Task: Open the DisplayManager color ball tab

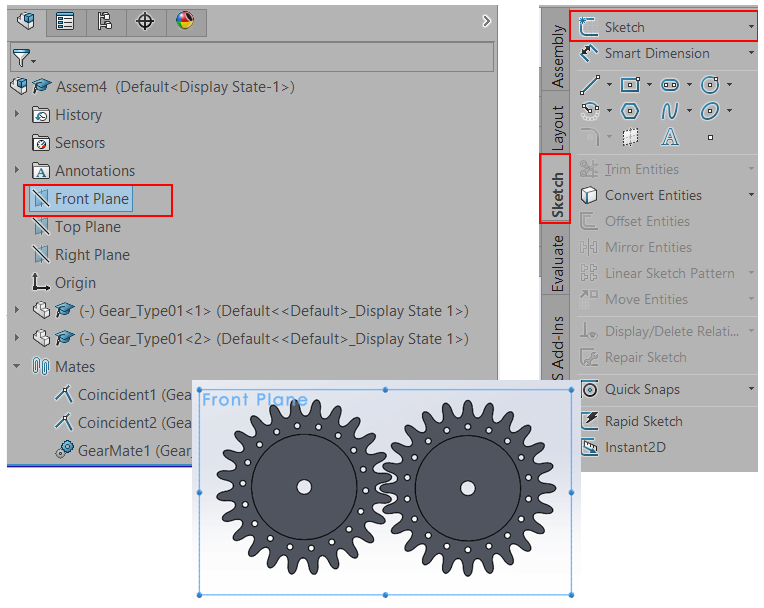Action: pyautogui.click(x=185, y=21)
